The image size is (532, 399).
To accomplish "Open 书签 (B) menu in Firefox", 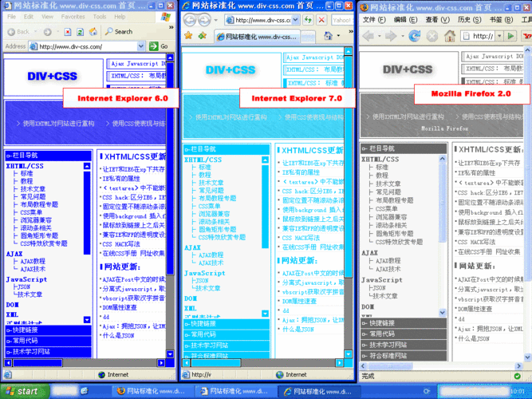I will pyautogui.click(x=501, y=20).
